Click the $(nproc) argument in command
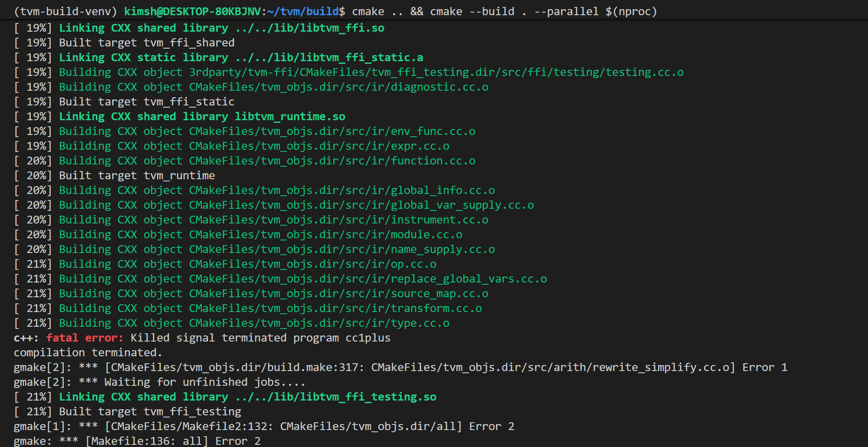This screenshot has height=447, width=868. click(631, 12)
